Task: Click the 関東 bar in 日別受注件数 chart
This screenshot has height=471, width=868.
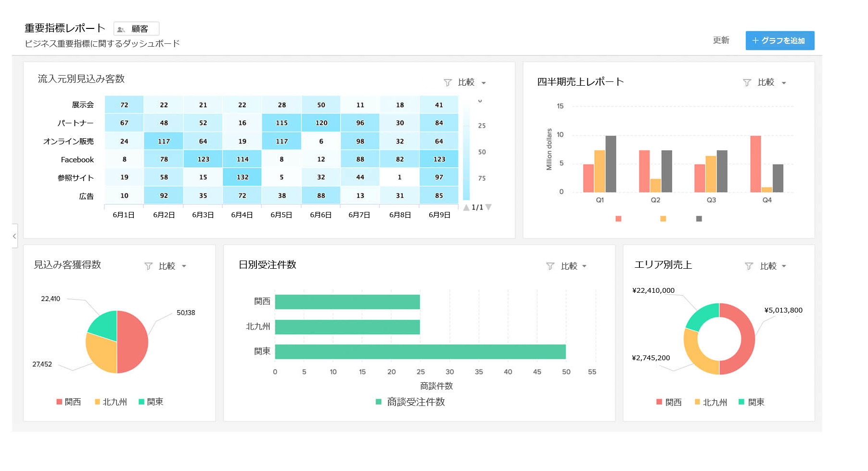Action: tap(420, 352)
